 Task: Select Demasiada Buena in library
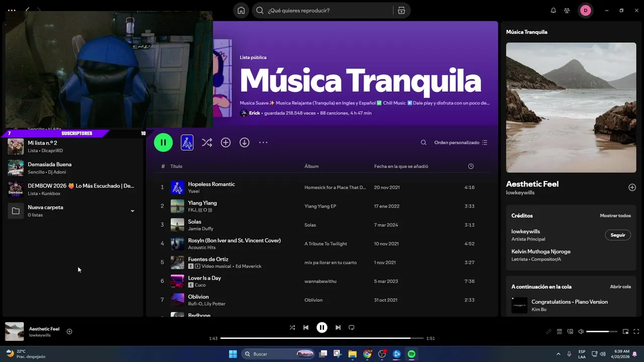(x=72, y=168)
